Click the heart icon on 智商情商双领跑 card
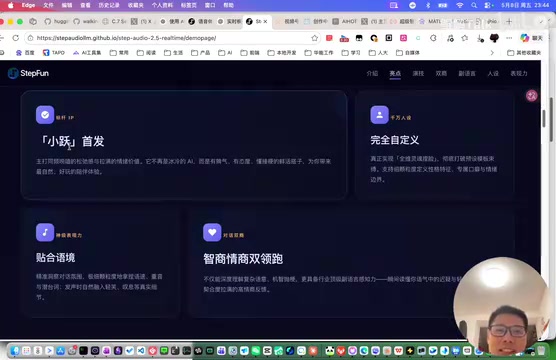This screenshot has height=360, width=556. [212, 232]
